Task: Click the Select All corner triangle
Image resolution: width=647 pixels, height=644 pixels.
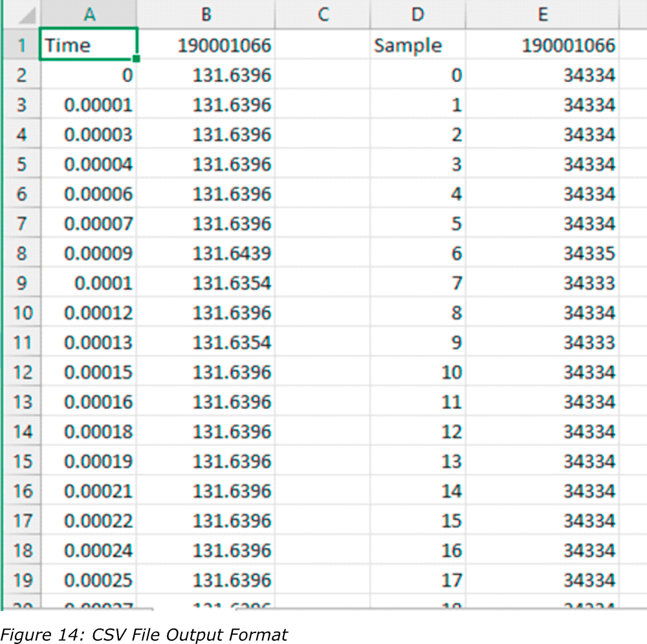Action: pos(27,16)
